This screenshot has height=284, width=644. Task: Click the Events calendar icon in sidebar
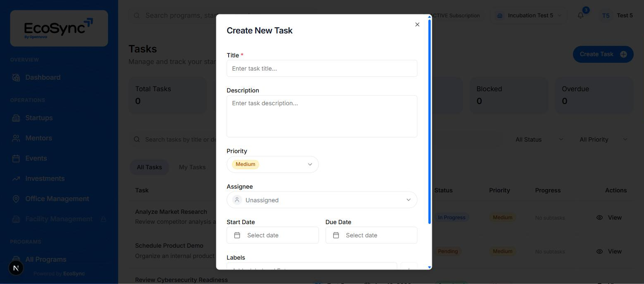coord(16,159)
